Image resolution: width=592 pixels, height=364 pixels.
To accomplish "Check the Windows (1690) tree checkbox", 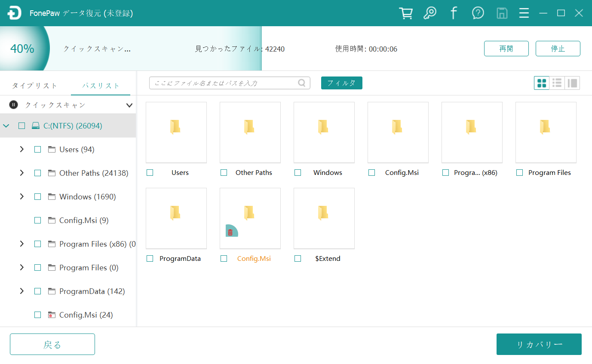I will click(38, 197).
